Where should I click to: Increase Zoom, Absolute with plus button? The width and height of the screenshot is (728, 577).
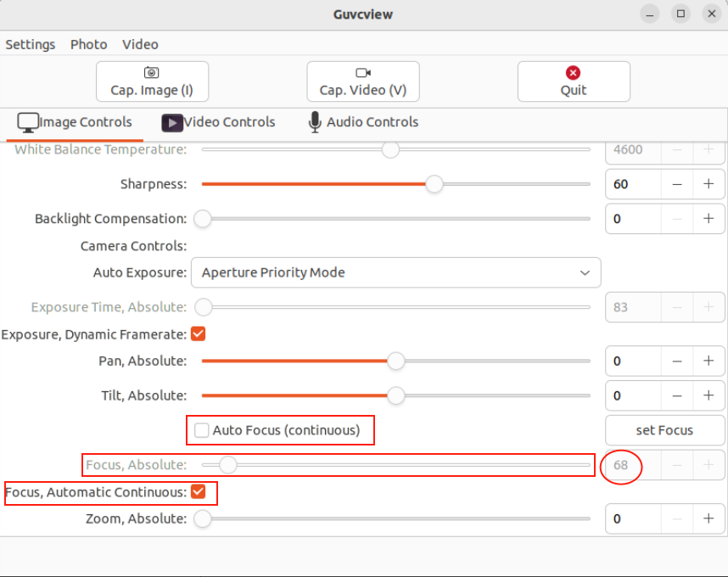[708, 518]
